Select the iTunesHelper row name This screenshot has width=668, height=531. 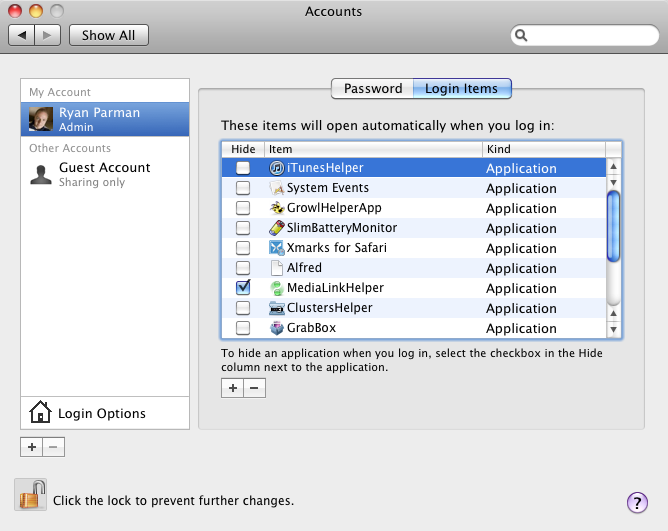coord(325,168)
